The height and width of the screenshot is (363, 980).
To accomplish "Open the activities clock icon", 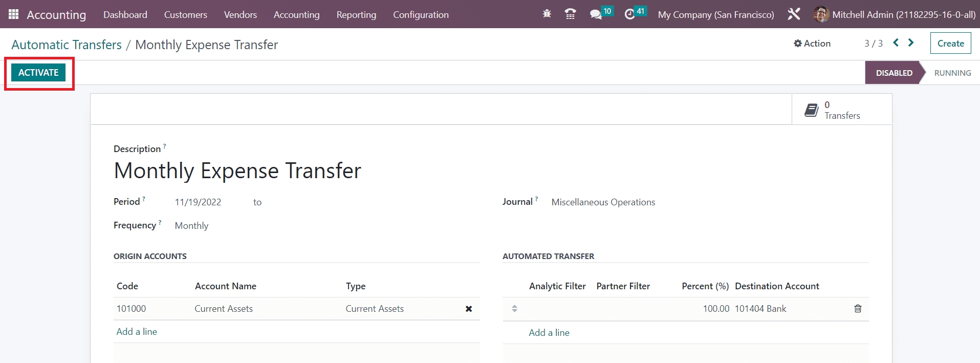I will tap(629, 14).
